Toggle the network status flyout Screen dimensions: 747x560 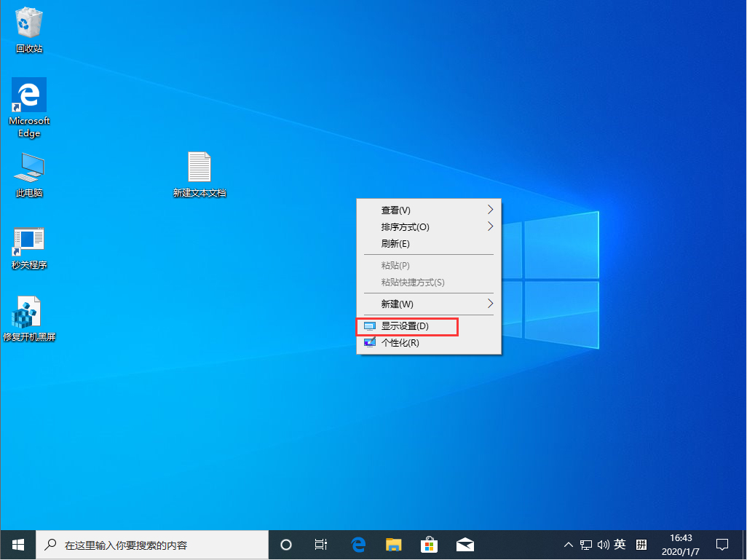click(x=586, y=544)
